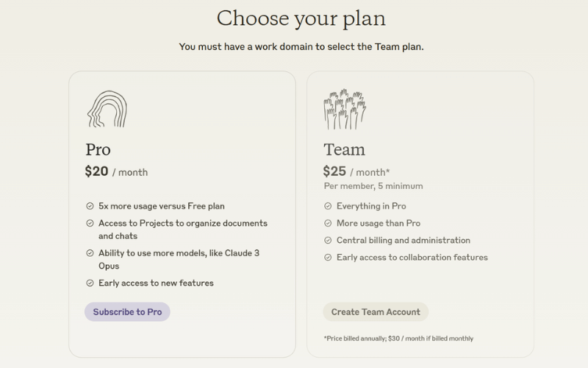The width and height of the screenshot is (588, 368).
Task: Click checkmark icon beside "Access to Projects"
Action: [x=90, y=223]
